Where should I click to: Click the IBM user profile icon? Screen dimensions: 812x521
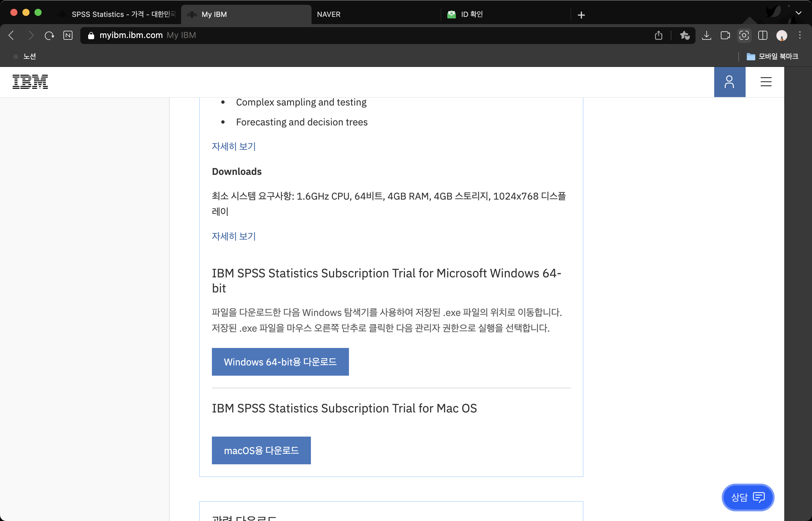[x=729, y=82]
